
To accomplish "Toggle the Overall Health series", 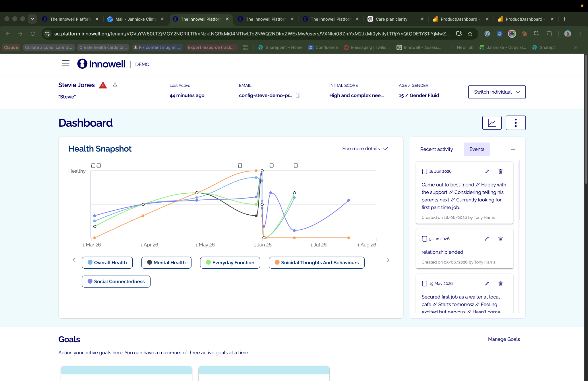I will [x=107, y=263].
